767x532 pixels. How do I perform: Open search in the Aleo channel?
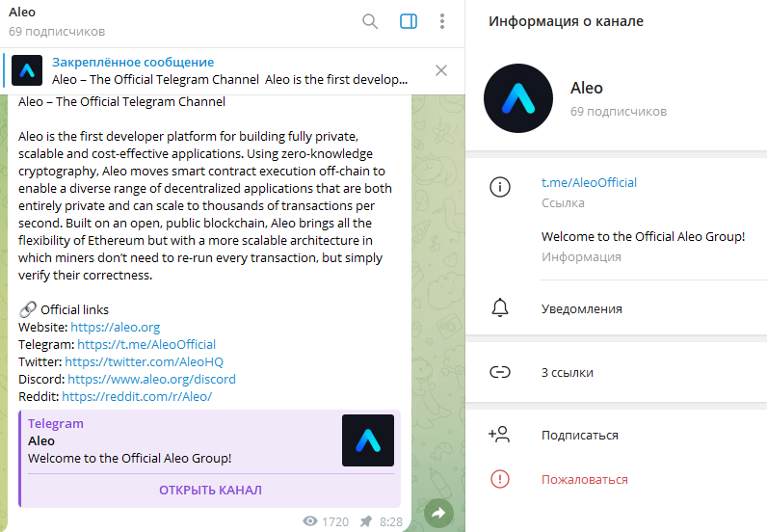pos(370,21)
